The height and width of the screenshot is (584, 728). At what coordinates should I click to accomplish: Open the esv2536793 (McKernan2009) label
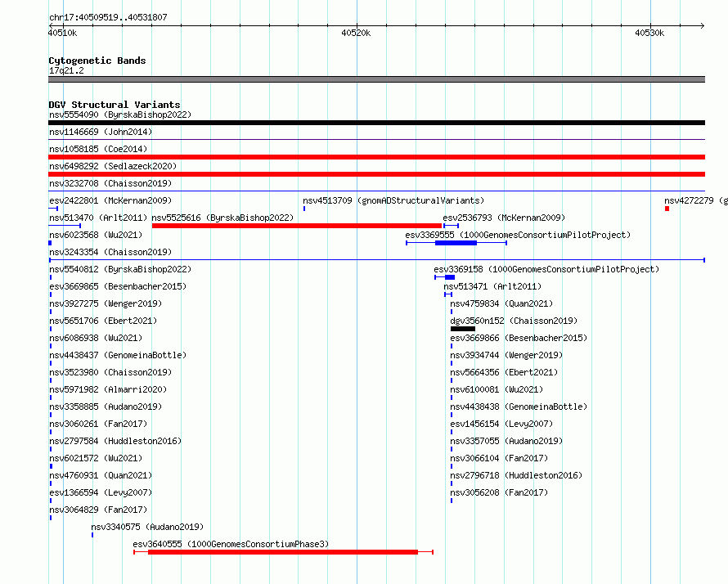504,218
